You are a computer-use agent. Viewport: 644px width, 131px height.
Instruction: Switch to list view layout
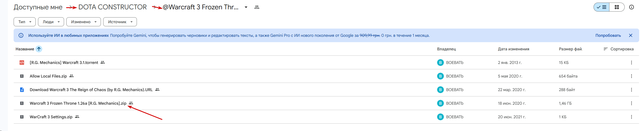click(x=601, y=7)
